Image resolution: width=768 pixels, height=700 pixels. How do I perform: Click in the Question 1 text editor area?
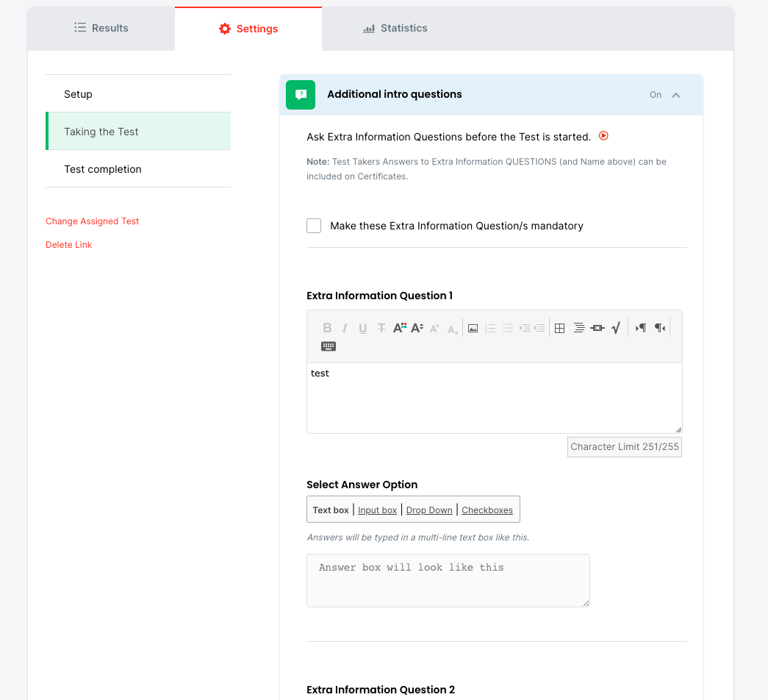click(x=494, y=397)
